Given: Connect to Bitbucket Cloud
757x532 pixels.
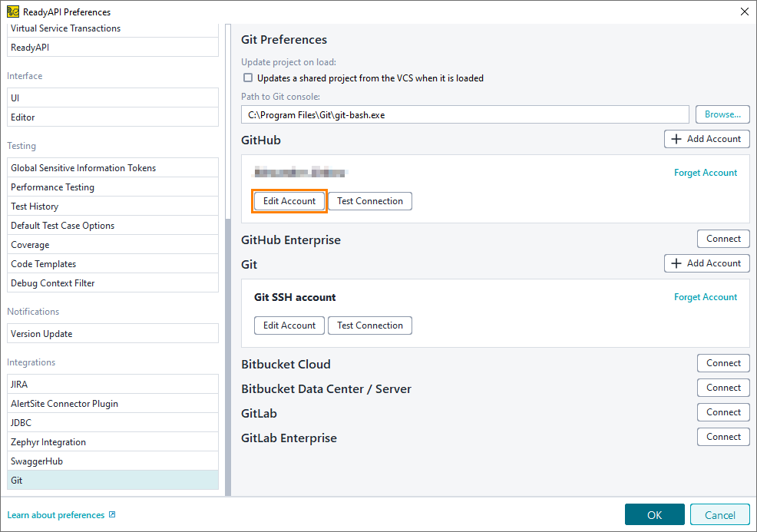Looking at the screenshot, I should [723, 363].
